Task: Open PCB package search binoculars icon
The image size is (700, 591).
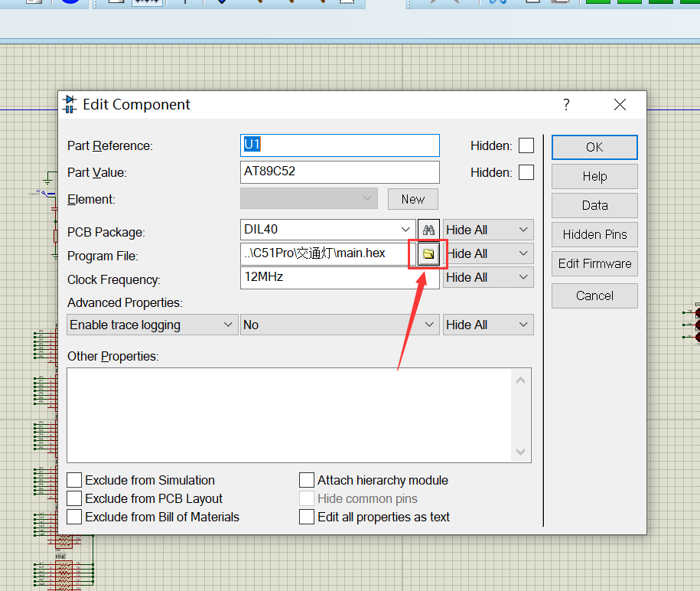Action: (x=428, y=230)
